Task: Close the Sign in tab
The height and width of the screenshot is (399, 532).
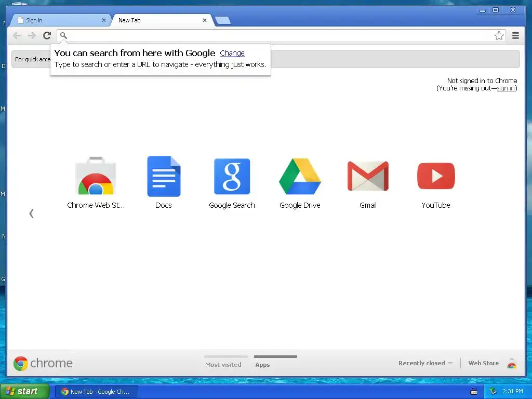Action: coord(104,20)
